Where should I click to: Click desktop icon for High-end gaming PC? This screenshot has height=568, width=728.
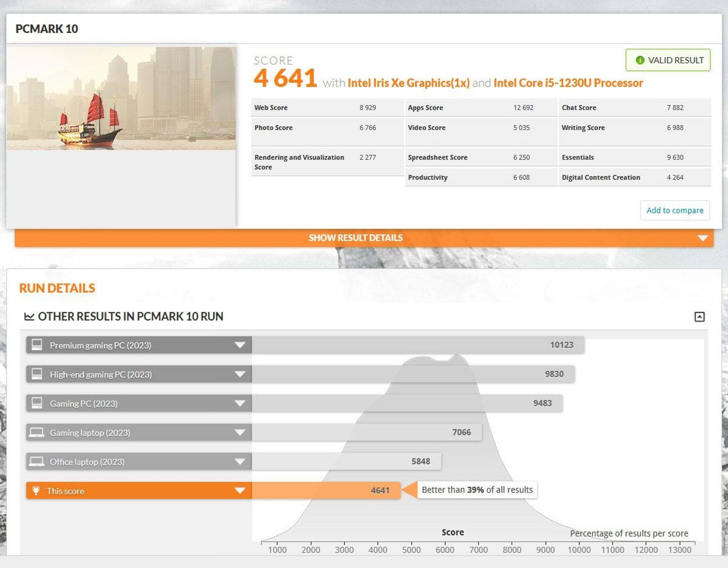pyautogui.click(x=37, y=374)
